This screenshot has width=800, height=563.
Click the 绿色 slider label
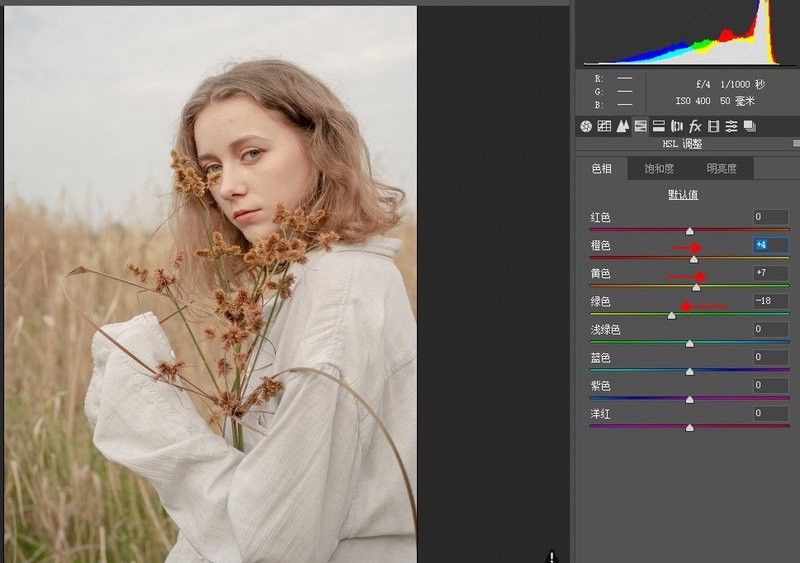(x=601, y=302)
